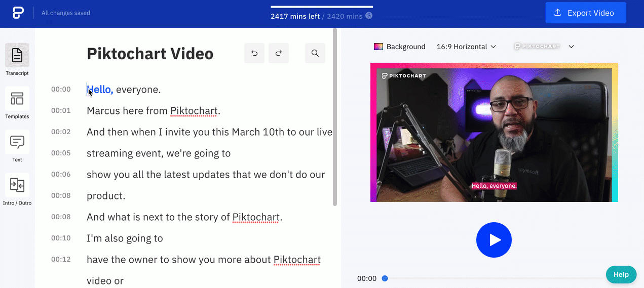Export the video
Viewport: 644px width, 288px height.
(x=586, y=13)
